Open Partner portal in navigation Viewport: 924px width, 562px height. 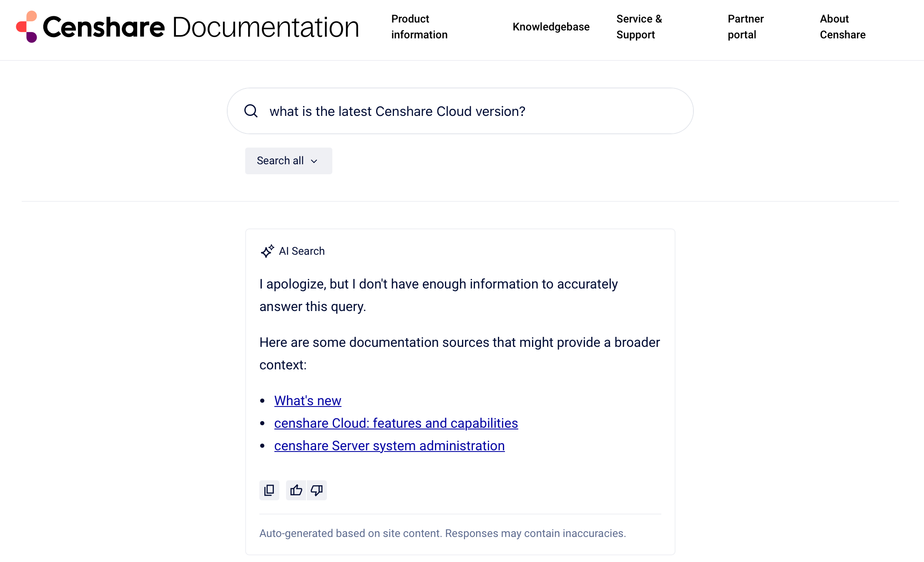tap(746, 27)
